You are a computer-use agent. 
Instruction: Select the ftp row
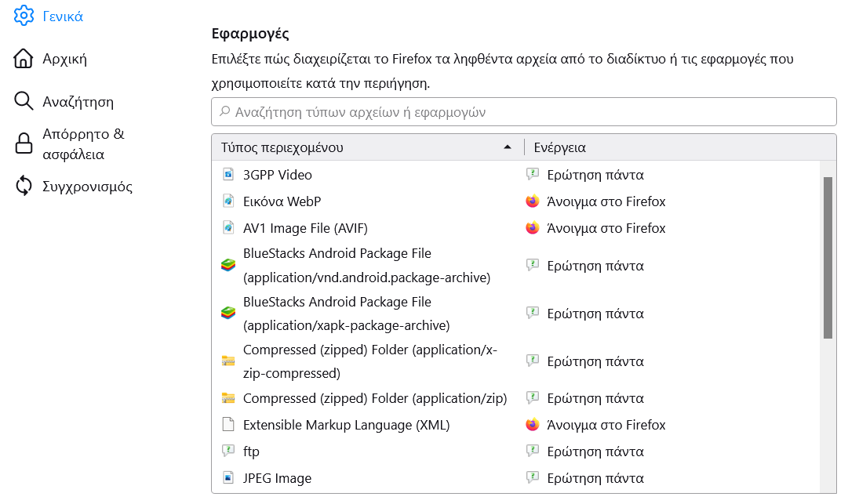pyautogui.click(x=516, y=451)
